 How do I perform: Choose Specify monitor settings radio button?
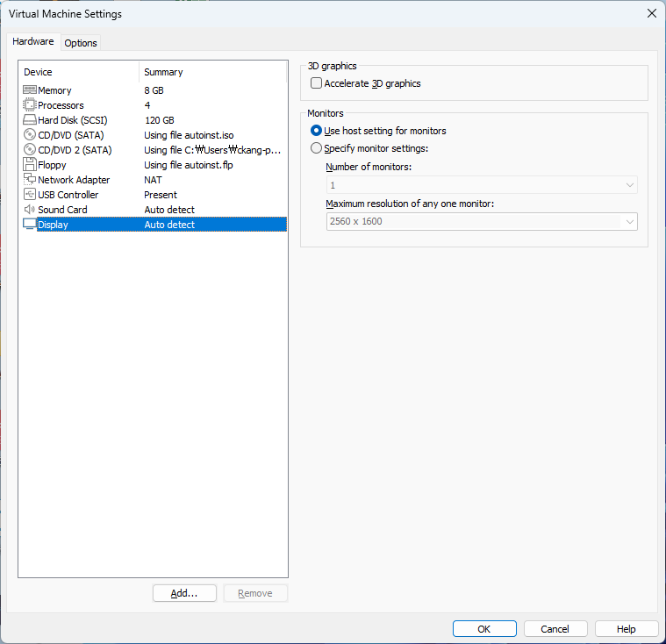click(x=316, y=147)
